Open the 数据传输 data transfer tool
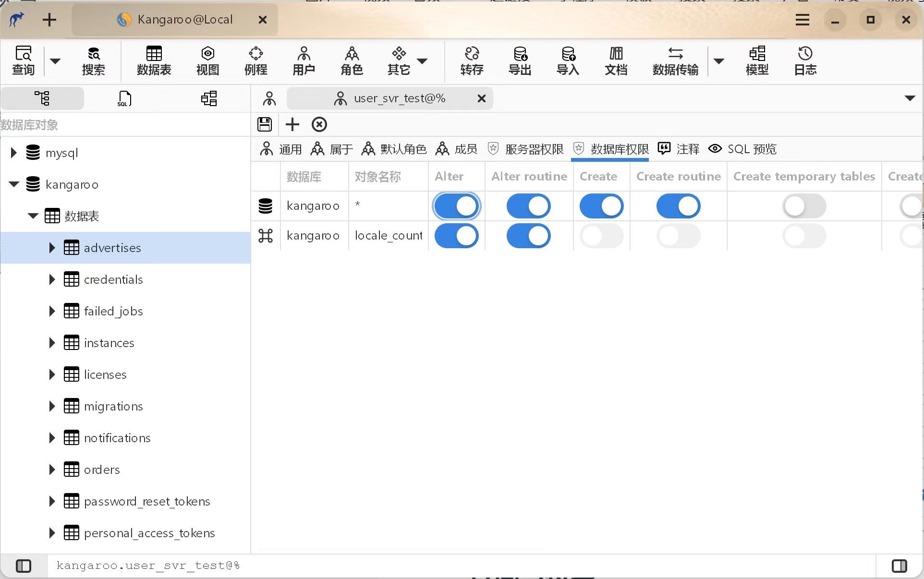Viewport: 924px width, 579px height. click(x=675, y=61)
